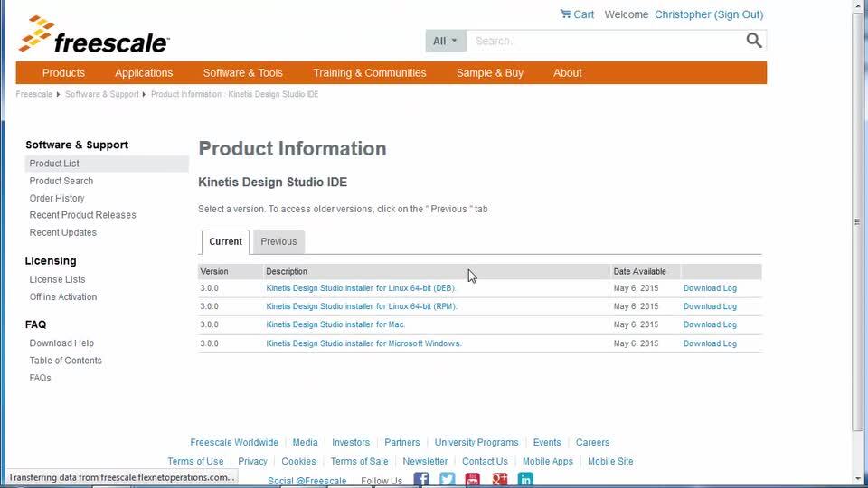Download installer for Linux 64-bit (RPM)

362,306
